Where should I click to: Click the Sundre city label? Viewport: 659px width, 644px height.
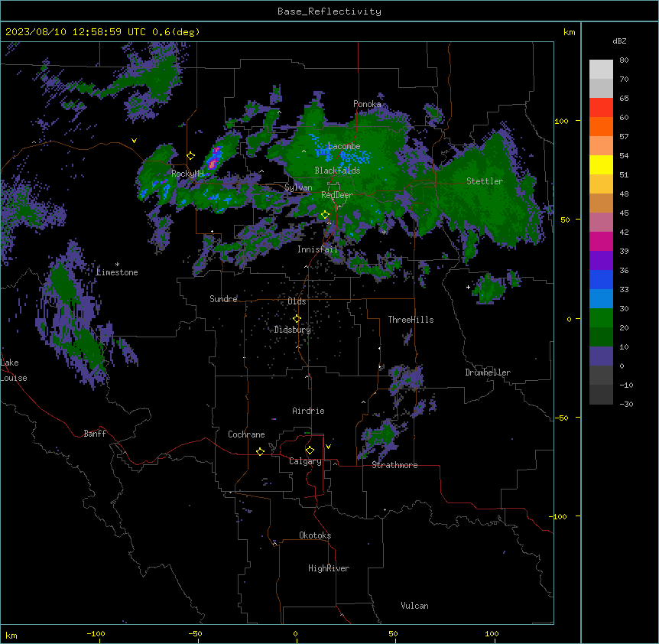[x=223, y=299]
